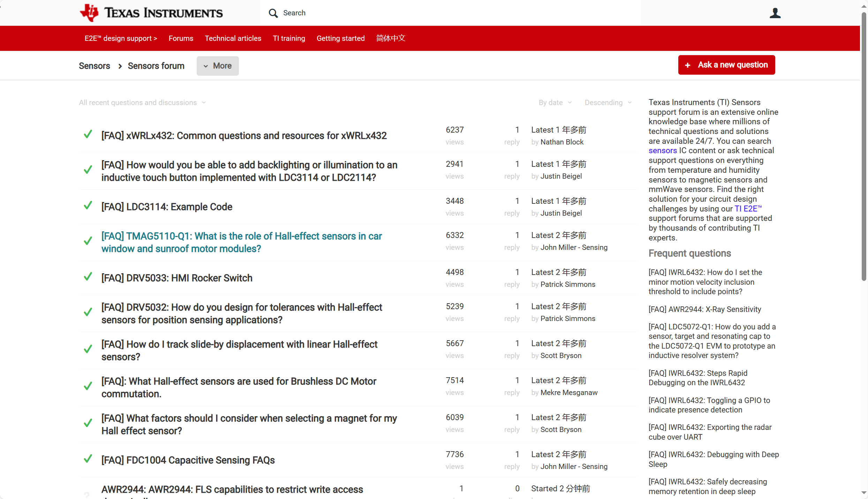Expand the More dropdown button
The image size is (868, 499).
pyautogui.click(x=218, y=66)
